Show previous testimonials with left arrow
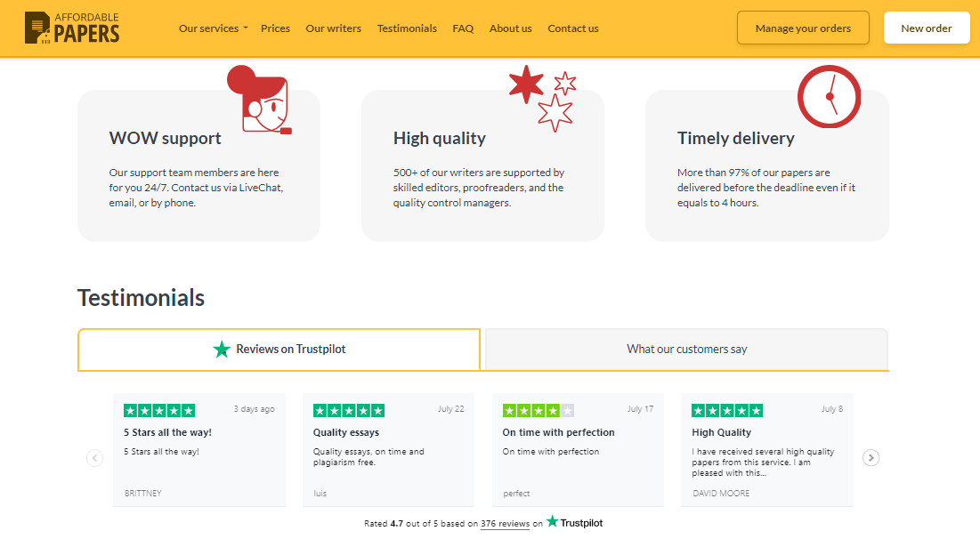The height and width of the screenshot is (539, 980). coord(95,458)
